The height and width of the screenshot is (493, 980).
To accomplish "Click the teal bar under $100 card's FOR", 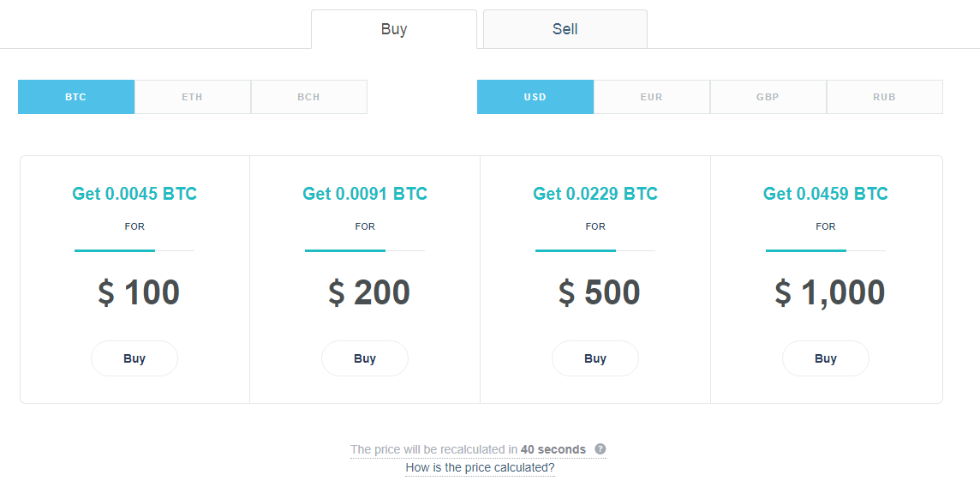I will coord(115,250).
